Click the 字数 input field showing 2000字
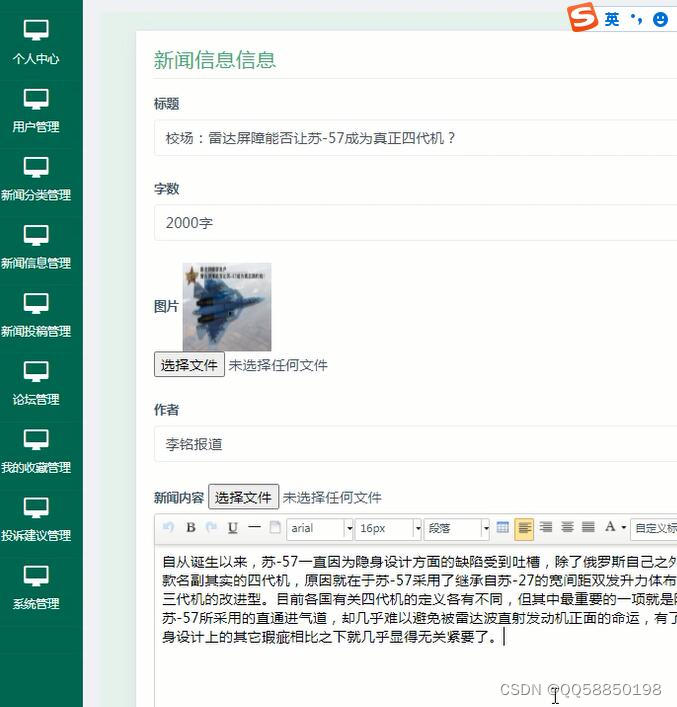677x707 pixels. click(415, 223)
